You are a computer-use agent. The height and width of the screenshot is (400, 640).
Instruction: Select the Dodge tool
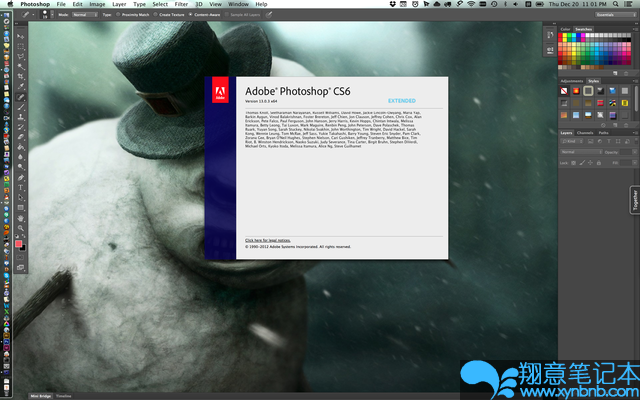20,167
